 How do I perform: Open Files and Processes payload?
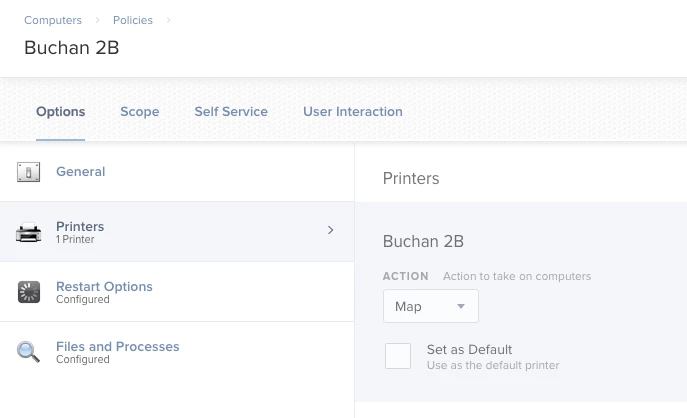[x=177, y=352]
